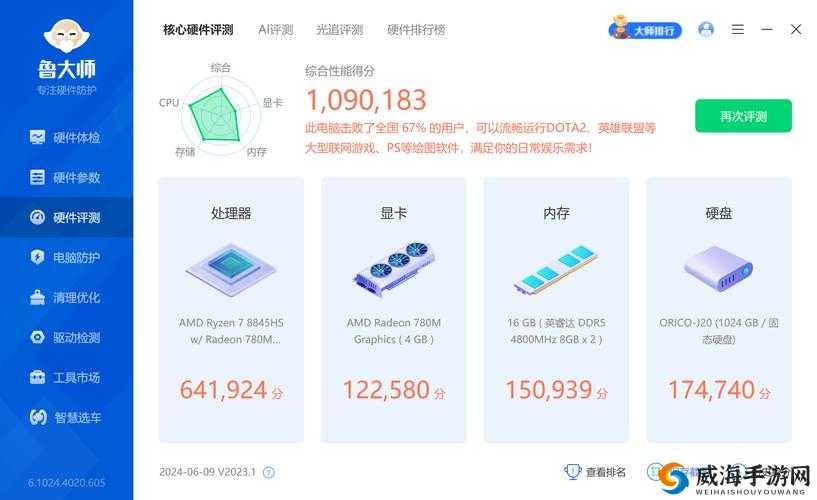817x500 pixels.
Task: Click the 鲁大师 old-man logo
Action: (x=67, y=35)
